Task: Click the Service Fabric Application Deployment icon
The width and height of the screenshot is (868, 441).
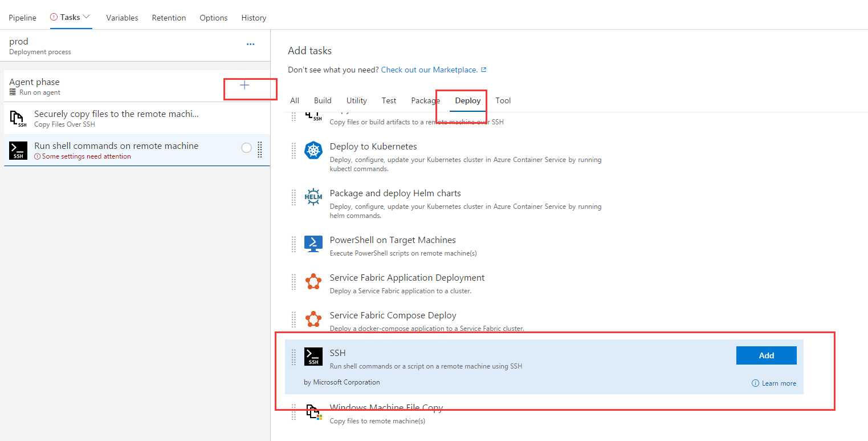Action: point(313,282)
